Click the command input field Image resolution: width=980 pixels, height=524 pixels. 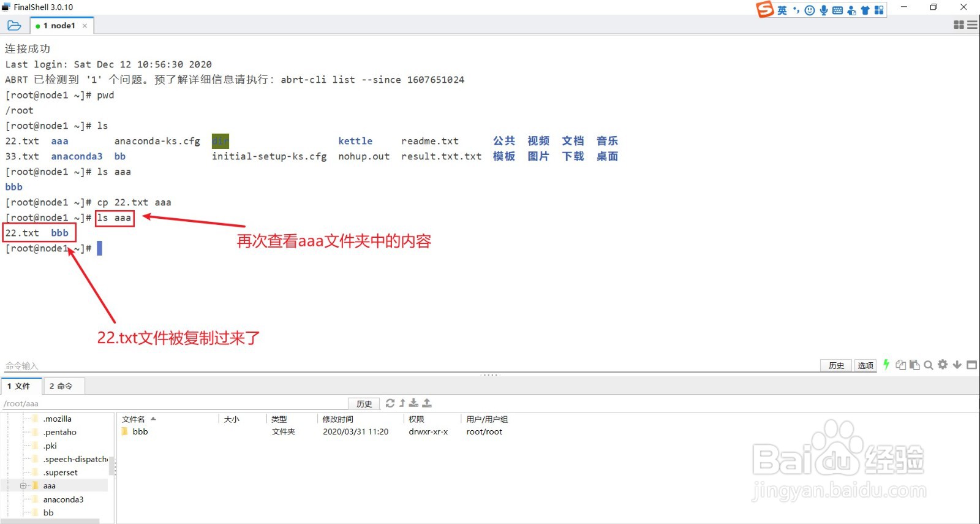(x=410, y=366)
